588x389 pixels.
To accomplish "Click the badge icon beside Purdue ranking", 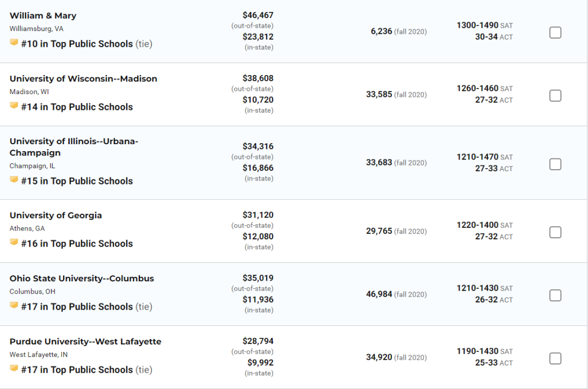I will click(14, 368).
